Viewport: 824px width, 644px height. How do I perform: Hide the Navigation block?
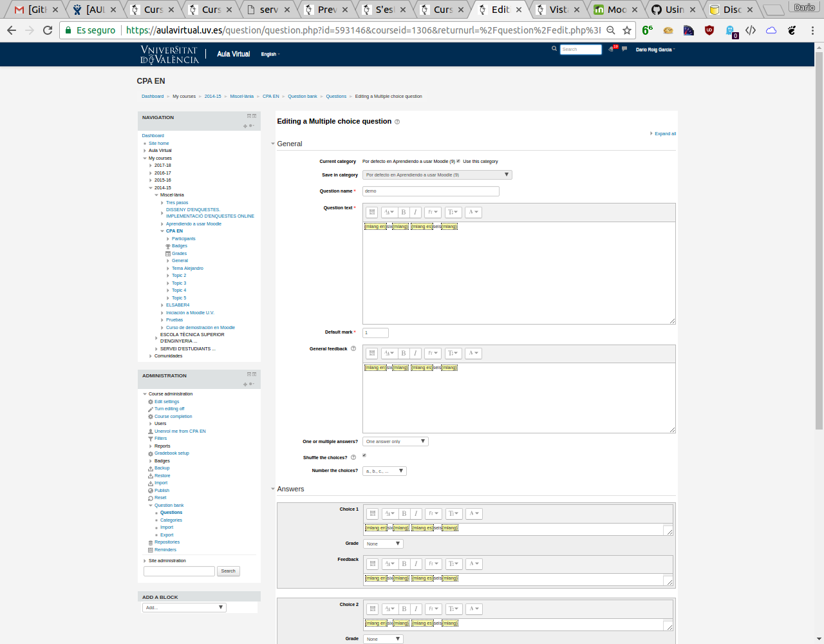249,117
